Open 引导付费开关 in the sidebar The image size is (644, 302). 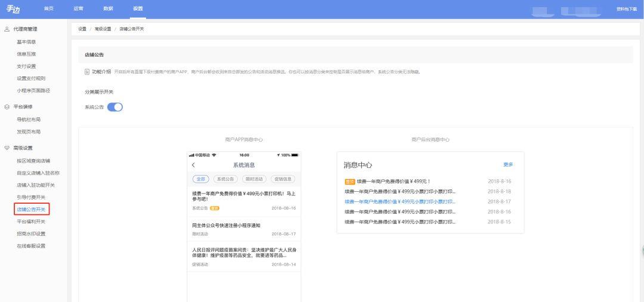(x=31, y=197)
